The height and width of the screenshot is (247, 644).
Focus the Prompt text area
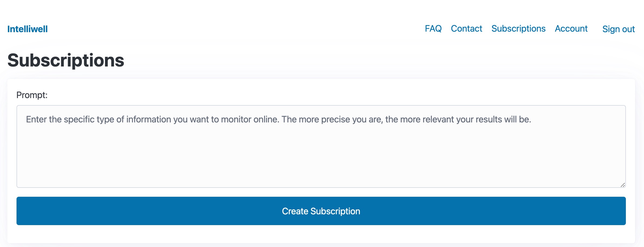pos(321,146)
